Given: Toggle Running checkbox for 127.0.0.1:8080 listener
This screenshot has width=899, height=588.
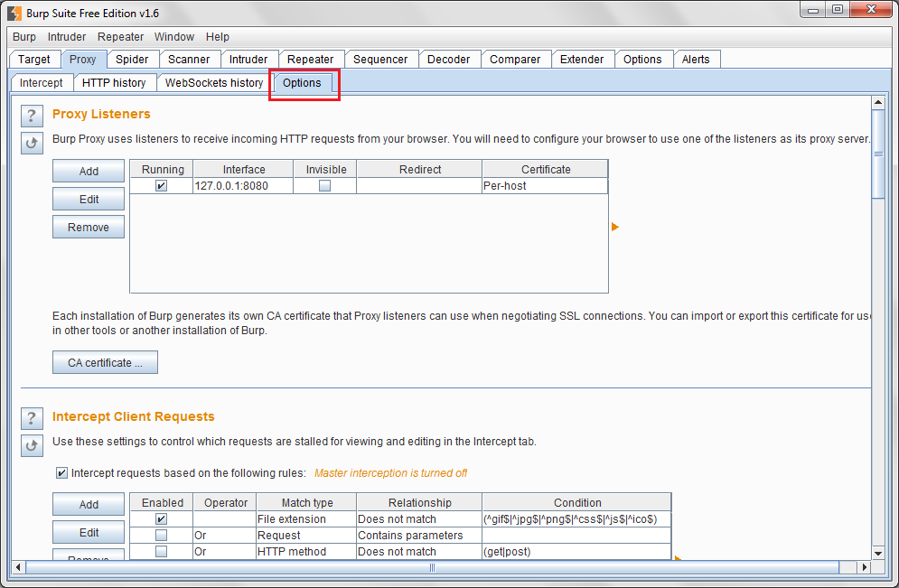Looking at the screenshot, I should [x=161, y=186].
